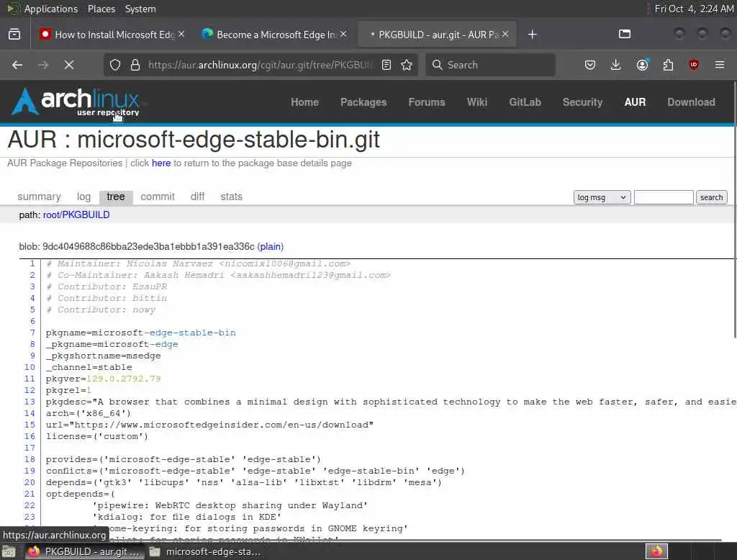The height and width of the screenshot is (560, 737).
Task: Click the tab overview window icon
Action: pyautogui.click(x=625, y=34)
